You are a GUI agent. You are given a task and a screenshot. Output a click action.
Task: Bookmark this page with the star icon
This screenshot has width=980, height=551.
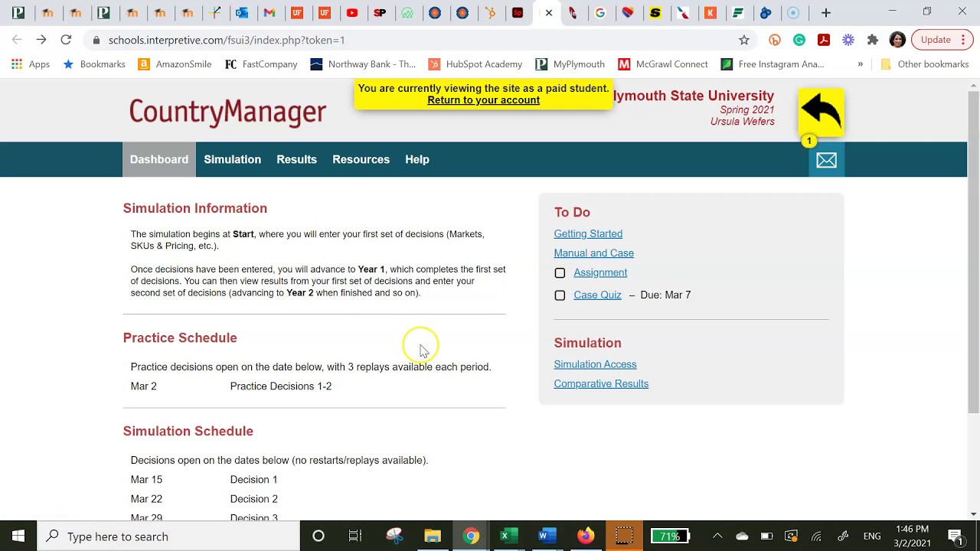coord(744,40)
